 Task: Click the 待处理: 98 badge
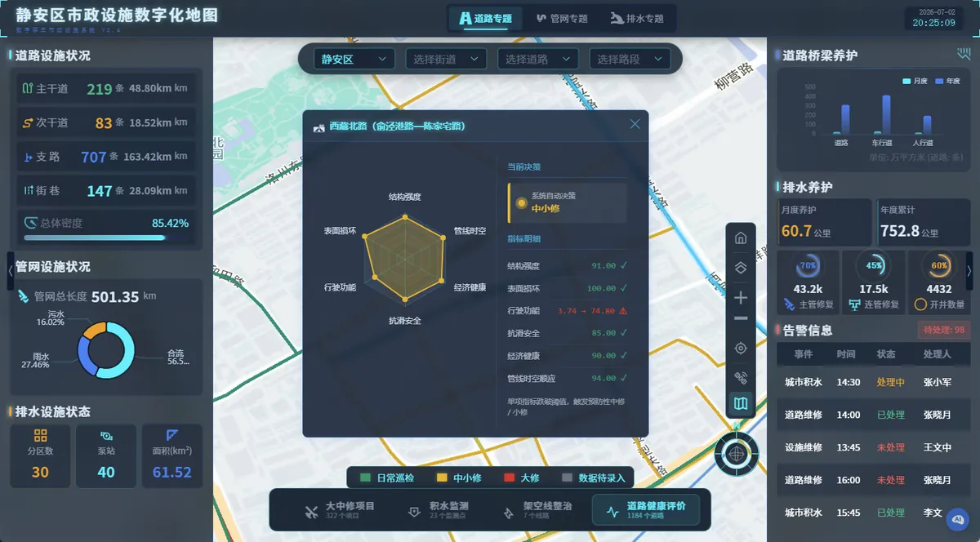click(x=944, y=330)
